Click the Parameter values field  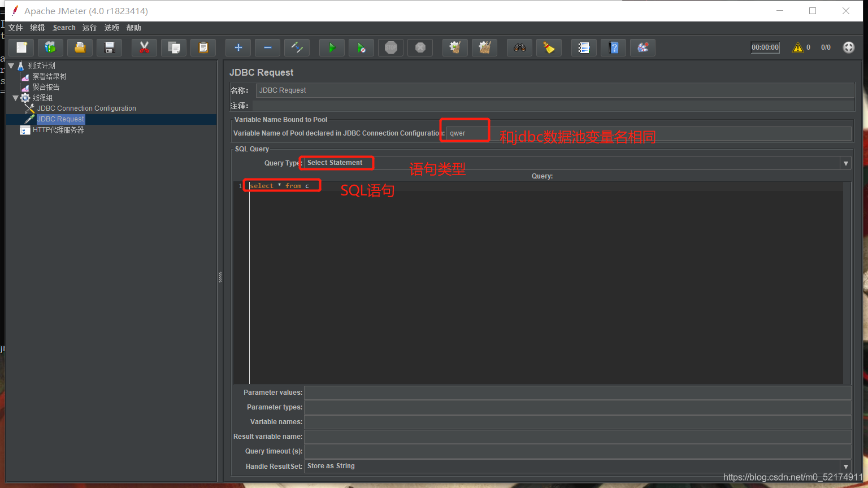[x=578, y=393]
